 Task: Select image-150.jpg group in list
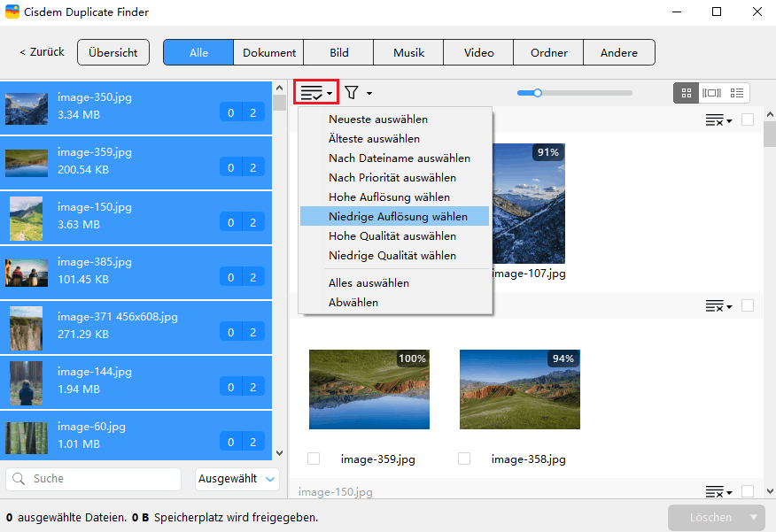point(136,218)
